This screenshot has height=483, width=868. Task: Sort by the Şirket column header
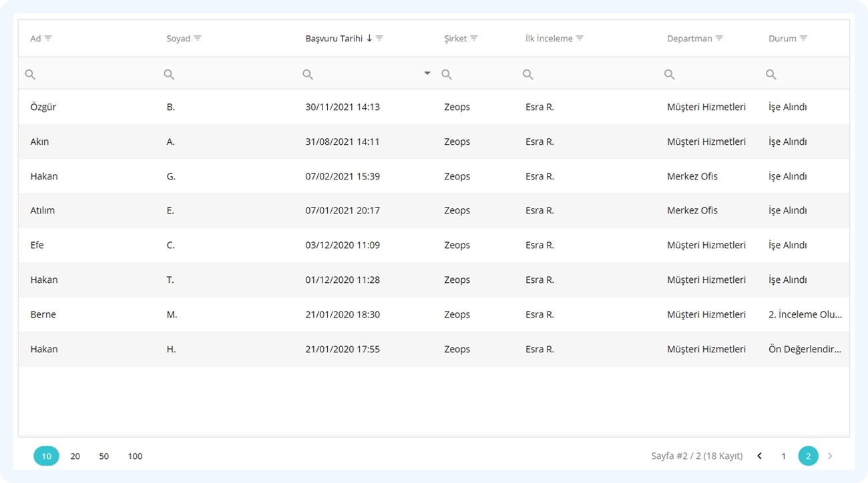coord(455,39)
